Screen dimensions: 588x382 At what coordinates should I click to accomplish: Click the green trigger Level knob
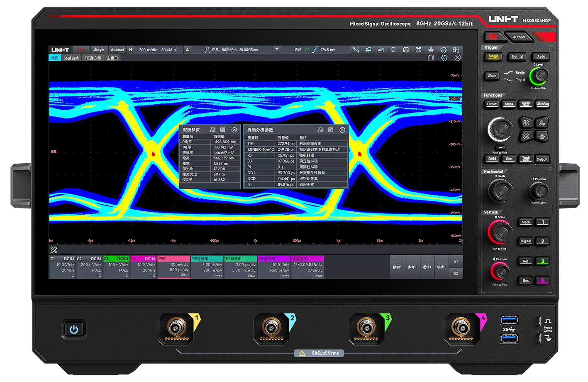[x=539, y=76]
